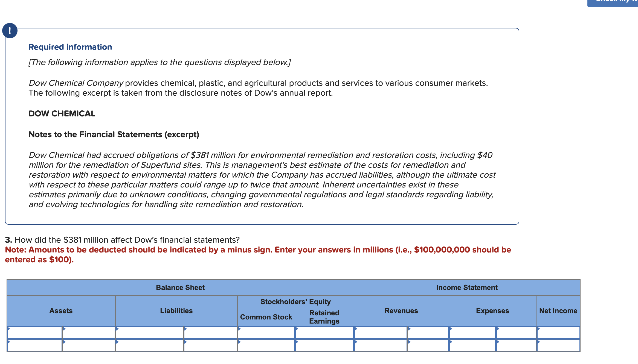The image size is (638, 364).
Task: Select second-row Assets amount input cell
Action: tap(89, 345)
